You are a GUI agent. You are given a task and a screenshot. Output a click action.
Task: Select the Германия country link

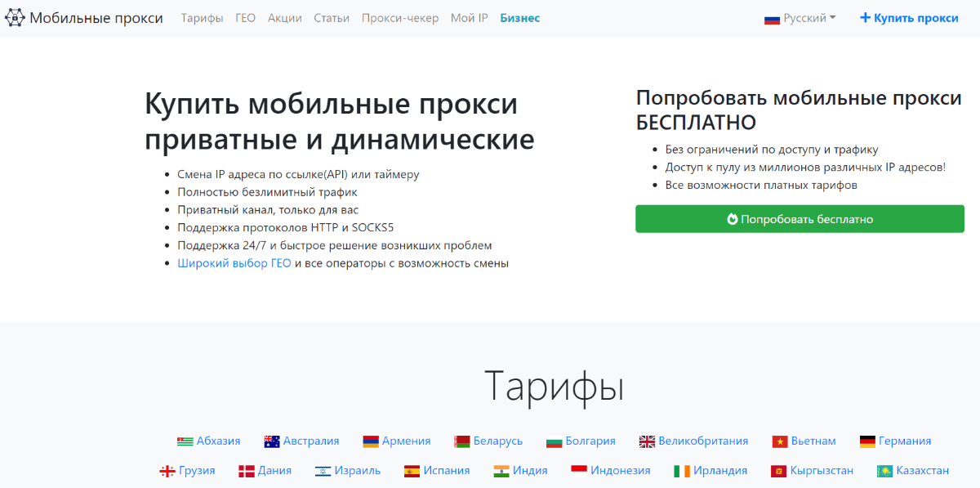905,441
